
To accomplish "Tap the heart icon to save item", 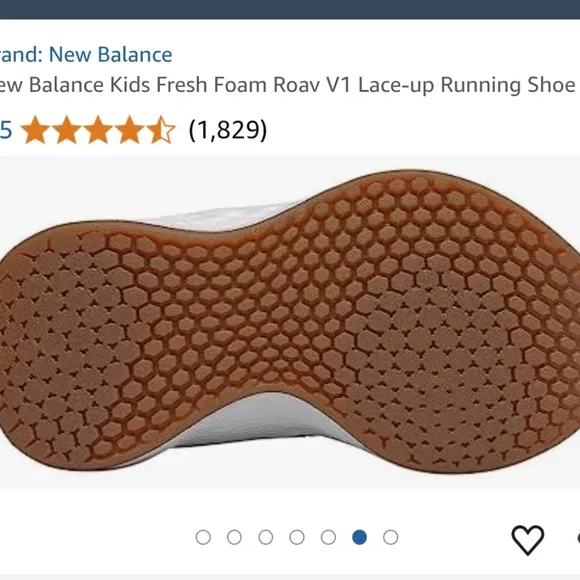I will point(527,539).
